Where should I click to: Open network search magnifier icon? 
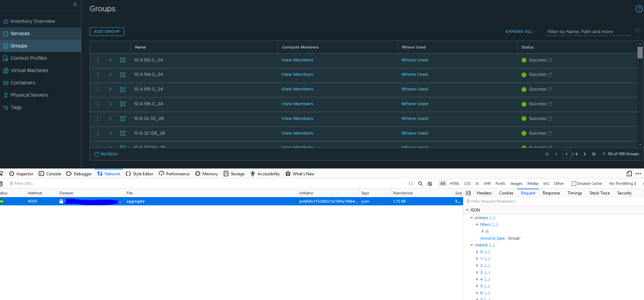tap(420, 183)
